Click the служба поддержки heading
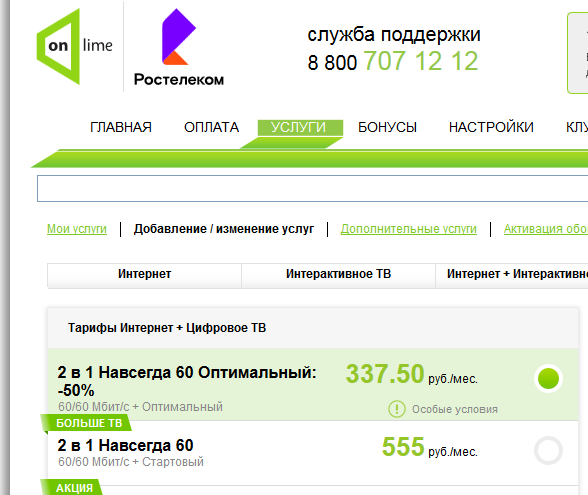The height and width of the screenshot is (495, 588). (394, 35)
